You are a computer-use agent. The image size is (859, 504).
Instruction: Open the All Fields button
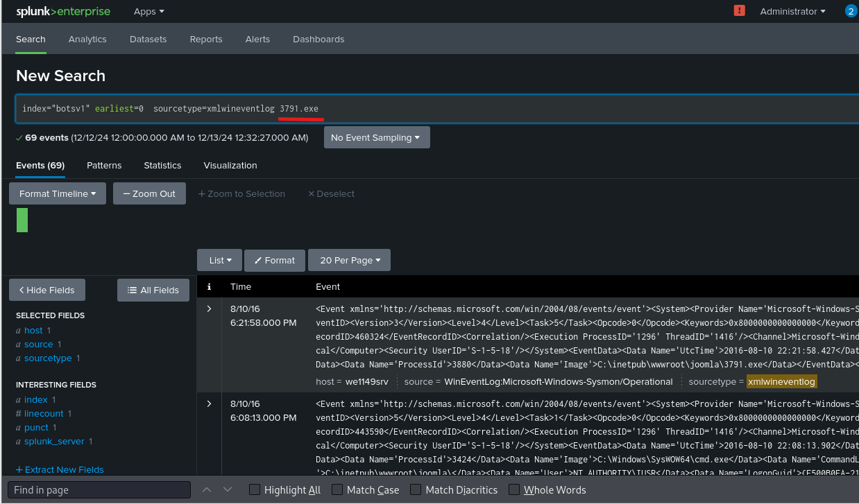(x=153, y=290)
